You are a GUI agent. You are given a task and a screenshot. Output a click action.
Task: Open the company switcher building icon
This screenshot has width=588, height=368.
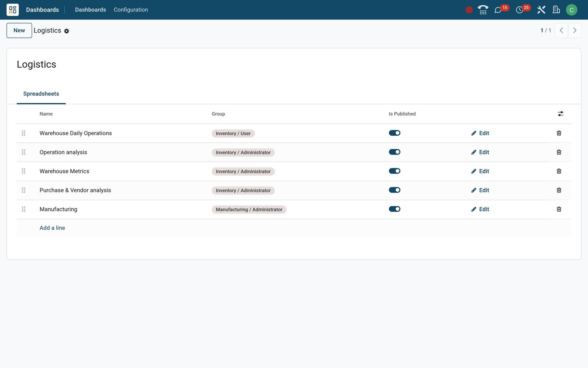[x=556, y=10]
